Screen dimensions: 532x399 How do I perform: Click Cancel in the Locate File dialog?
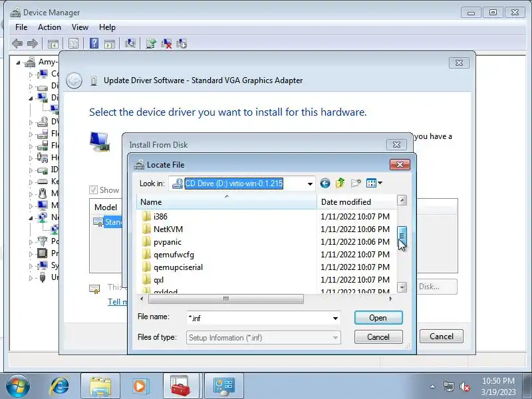(378, 337)
